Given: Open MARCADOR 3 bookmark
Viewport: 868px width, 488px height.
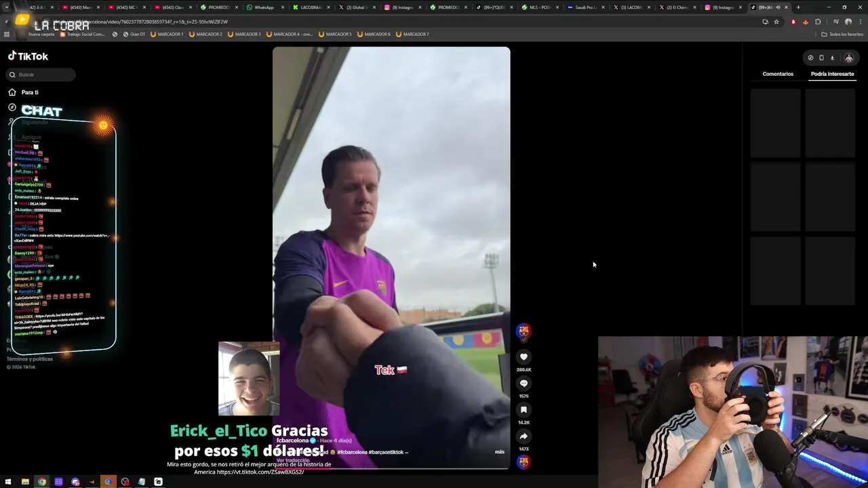Looking at the screenshot, I should click(x=244, y=34).
